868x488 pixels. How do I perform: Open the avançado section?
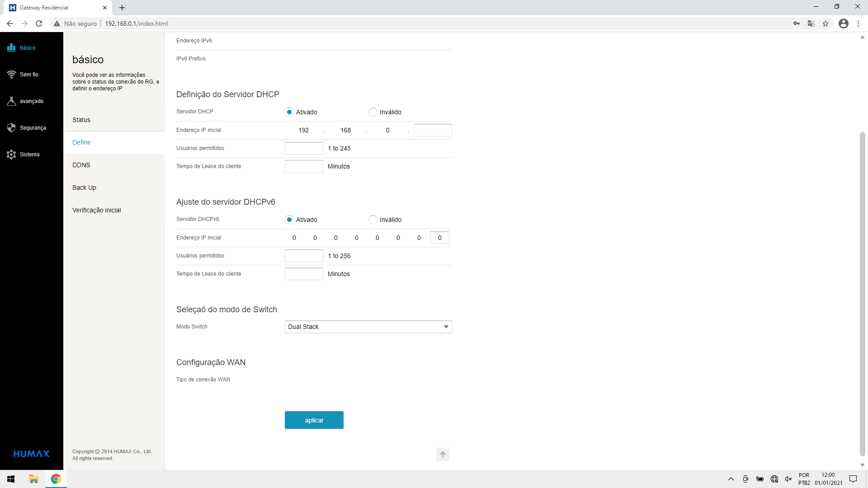25,101
